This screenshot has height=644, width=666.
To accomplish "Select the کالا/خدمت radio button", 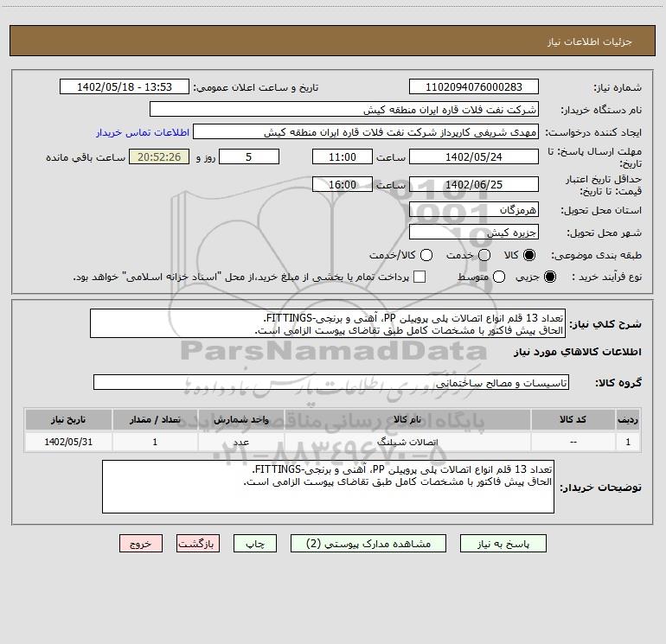I will coord(426,255).
